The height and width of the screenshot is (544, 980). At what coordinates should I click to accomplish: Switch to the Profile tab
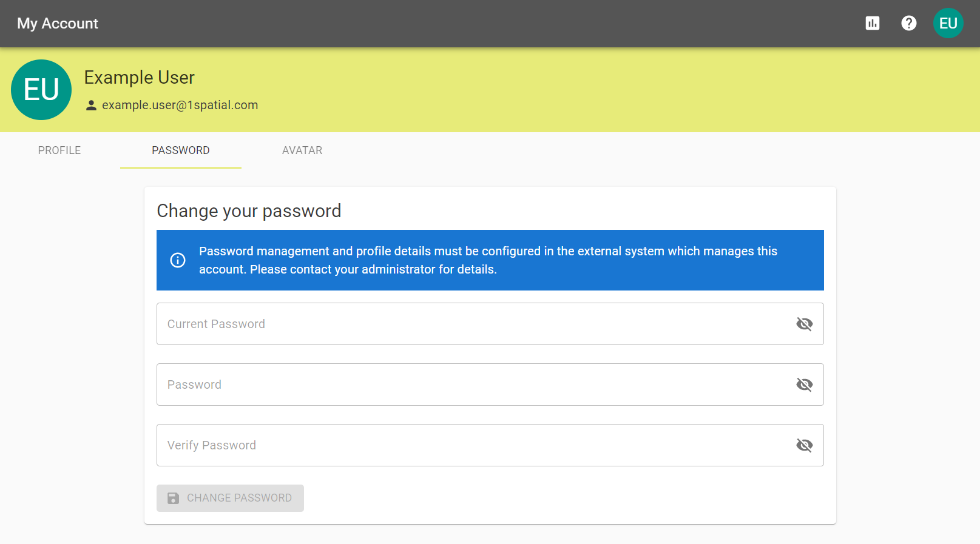click(x=59, y=150)
